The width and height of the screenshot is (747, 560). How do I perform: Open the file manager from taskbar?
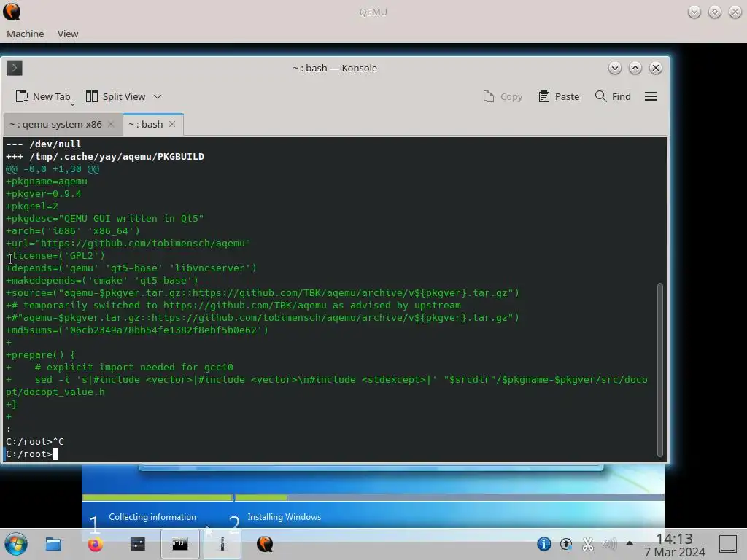tap(53, 544)
